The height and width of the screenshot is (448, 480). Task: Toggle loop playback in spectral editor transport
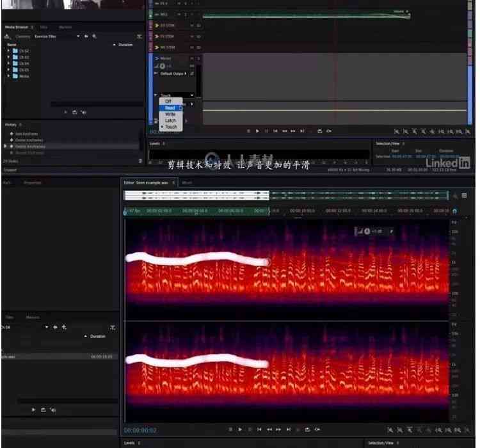pyautogui.click(x=307, y=429)
